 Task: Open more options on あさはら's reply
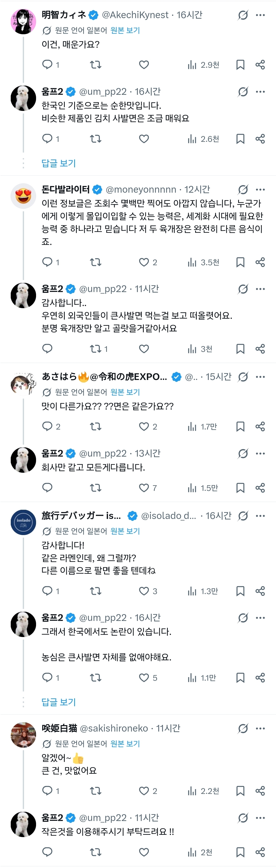tap(260, 377)
